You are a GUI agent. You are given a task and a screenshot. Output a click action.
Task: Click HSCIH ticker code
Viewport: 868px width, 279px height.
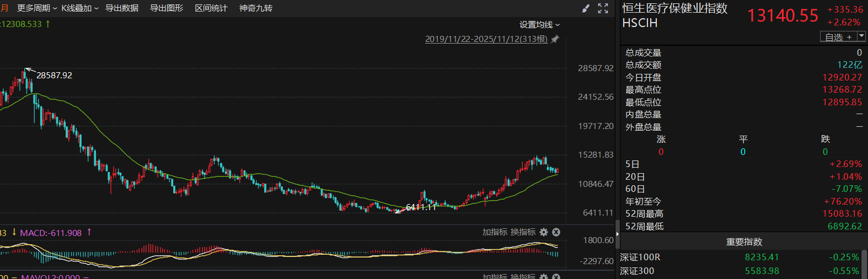640,23
